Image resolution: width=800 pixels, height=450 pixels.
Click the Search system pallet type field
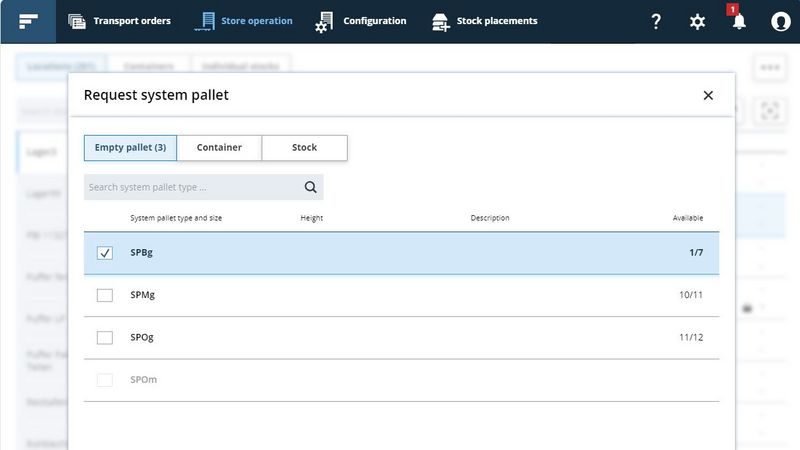coord(190,187)
